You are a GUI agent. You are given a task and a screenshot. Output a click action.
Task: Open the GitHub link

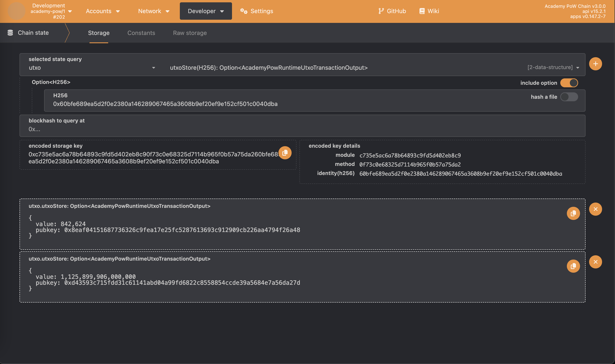392,11
